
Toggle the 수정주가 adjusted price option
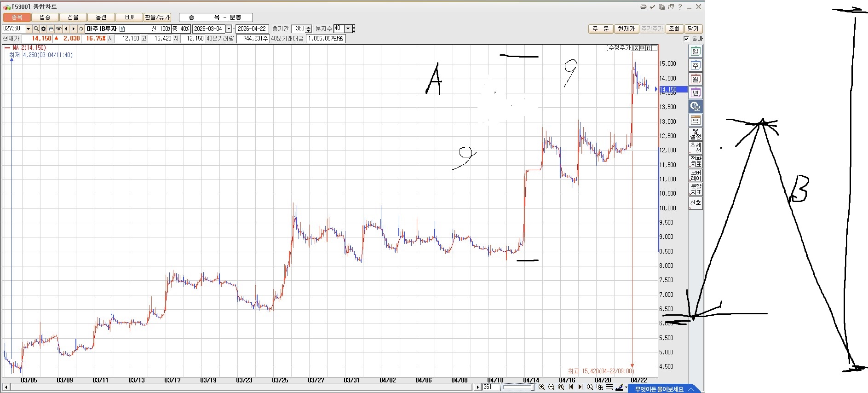click(x=619, y=48)
